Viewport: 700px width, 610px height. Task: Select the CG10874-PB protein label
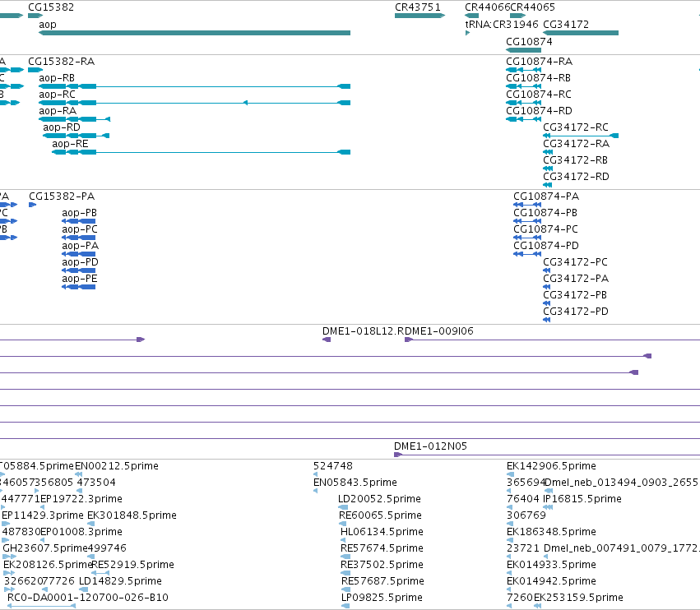(x=545, y=213)
